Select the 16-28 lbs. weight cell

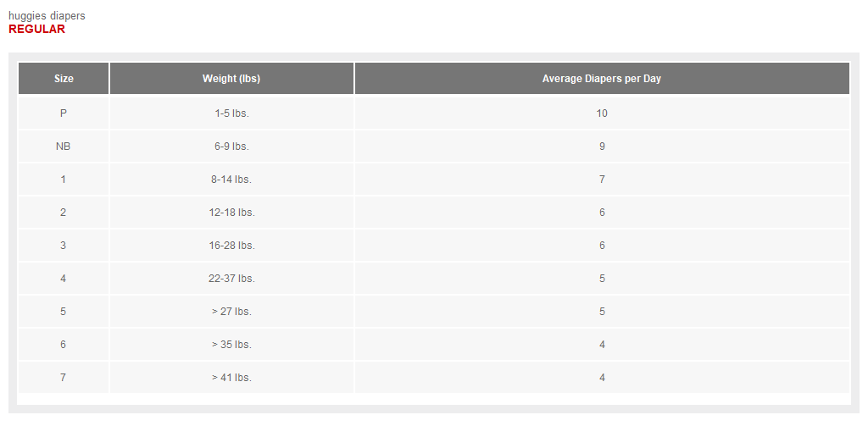231,245
